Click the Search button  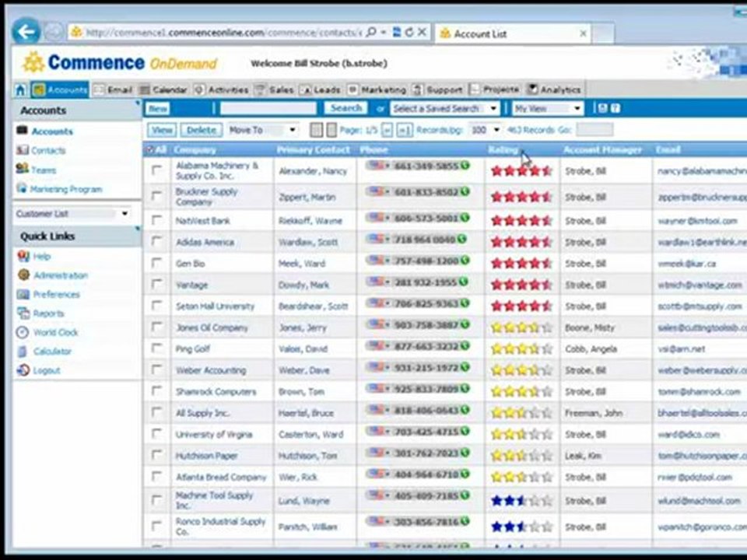point(346,108)
